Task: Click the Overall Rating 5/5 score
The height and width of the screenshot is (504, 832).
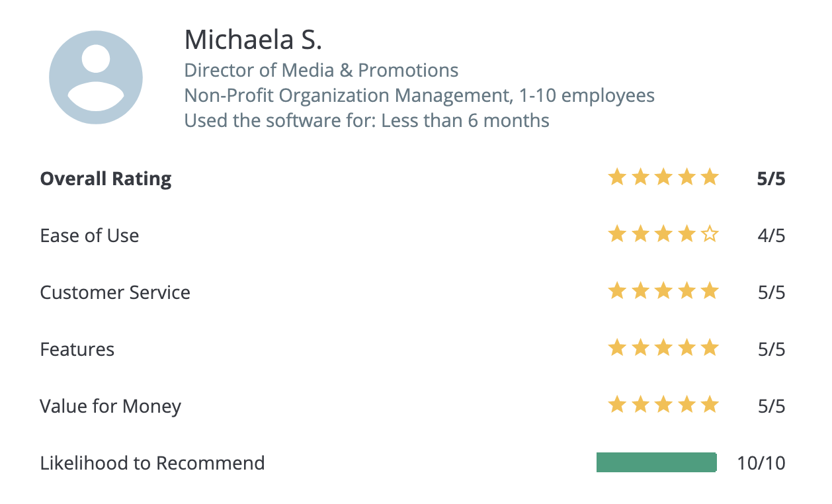Action: pos(772,179)
